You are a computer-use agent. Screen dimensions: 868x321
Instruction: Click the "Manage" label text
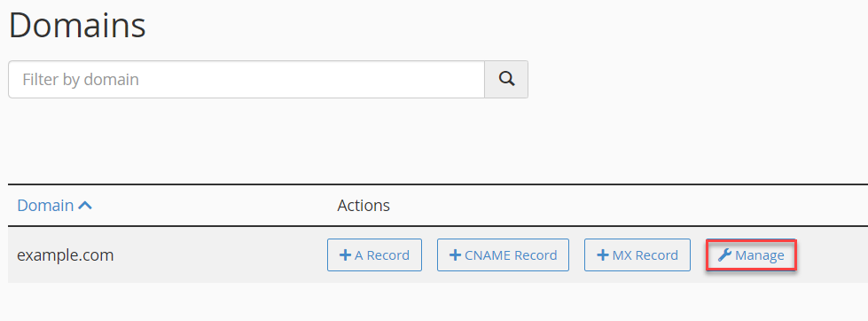pyautogui.click(x=760, y=255)
